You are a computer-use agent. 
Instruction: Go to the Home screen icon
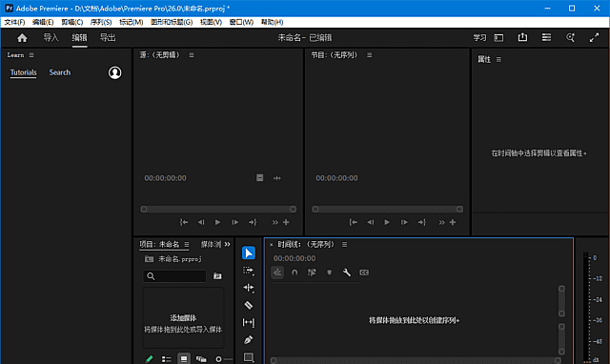click(x=22, y=38)
